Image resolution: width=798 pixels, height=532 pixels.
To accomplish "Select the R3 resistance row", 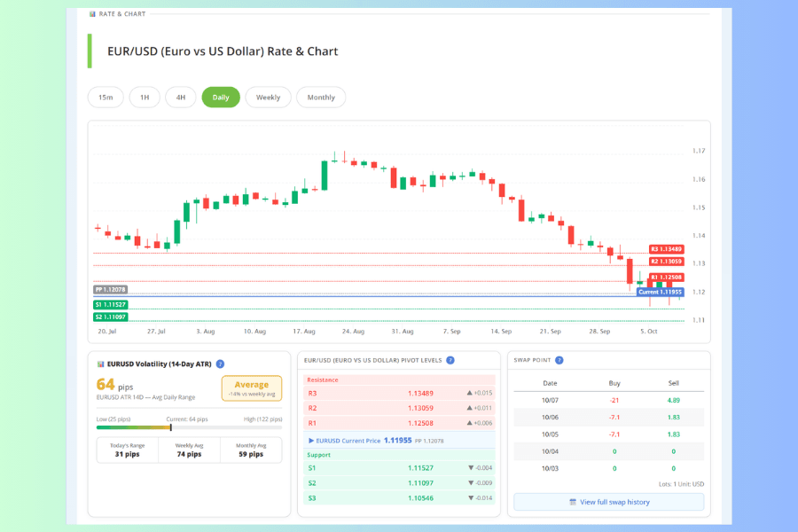I will [x=399, y=393].
